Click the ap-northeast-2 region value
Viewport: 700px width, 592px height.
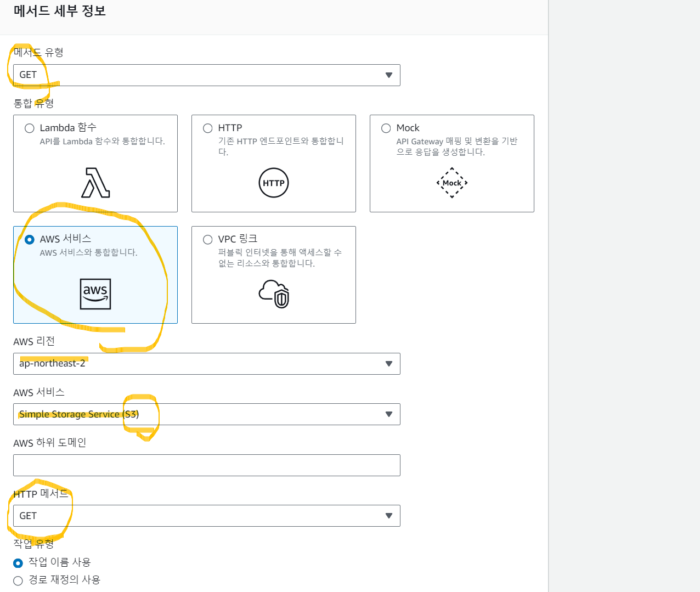tap(52, 363)
